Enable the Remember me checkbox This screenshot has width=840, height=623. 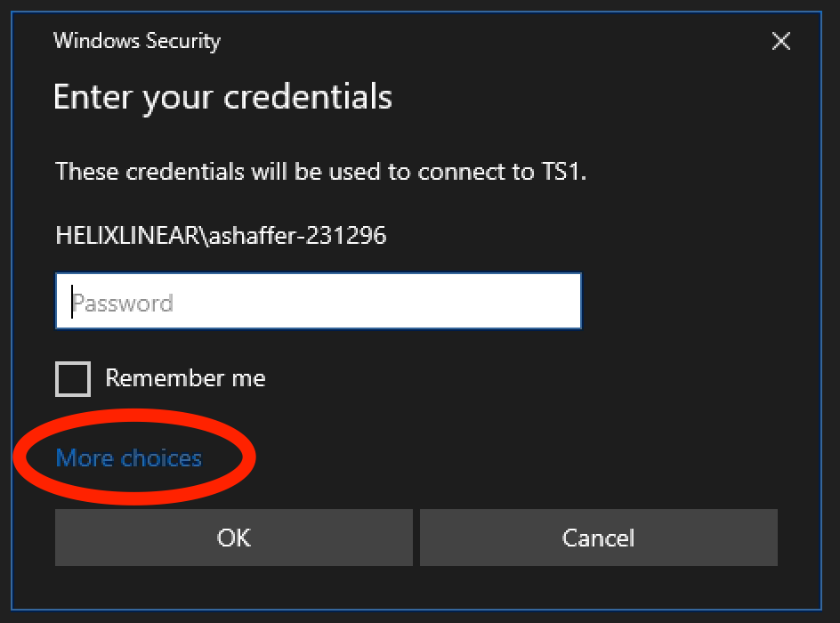tap(73, 378)
